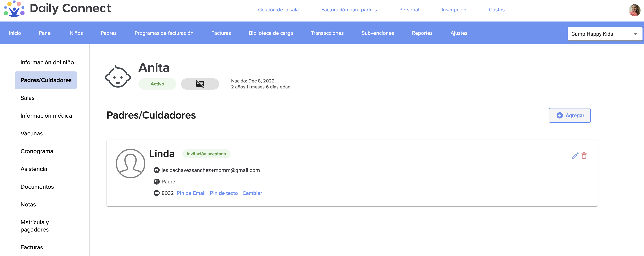Open the user profile avatar menu
Screen dimensions: 644x256
tap(634, 10)
